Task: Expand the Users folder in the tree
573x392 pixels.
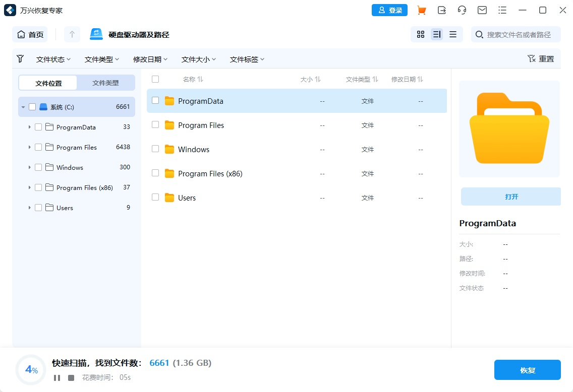Action: click(x=29, y=208)
